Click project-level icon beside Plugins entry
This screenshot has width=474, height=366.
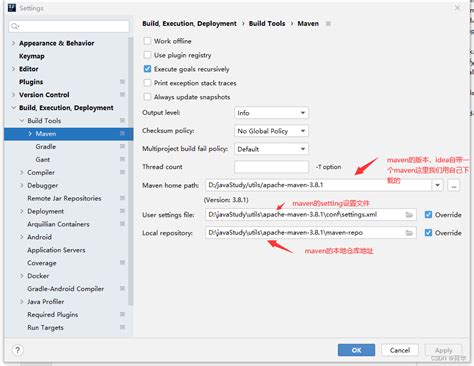[122, 82]
